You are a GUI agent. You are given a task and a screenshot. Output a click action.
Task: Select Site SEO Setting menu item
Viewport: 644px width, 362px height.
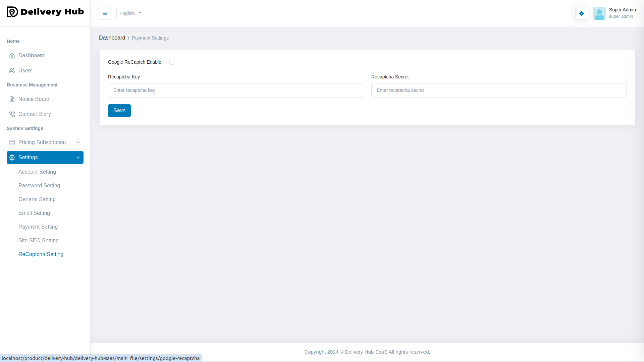[x=39, y=240]
